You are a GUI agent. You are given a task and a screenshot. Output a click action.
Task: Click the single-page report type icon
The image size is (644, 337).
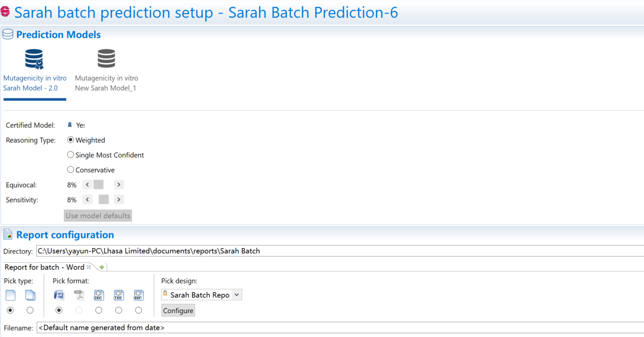[x=10, y=295]
